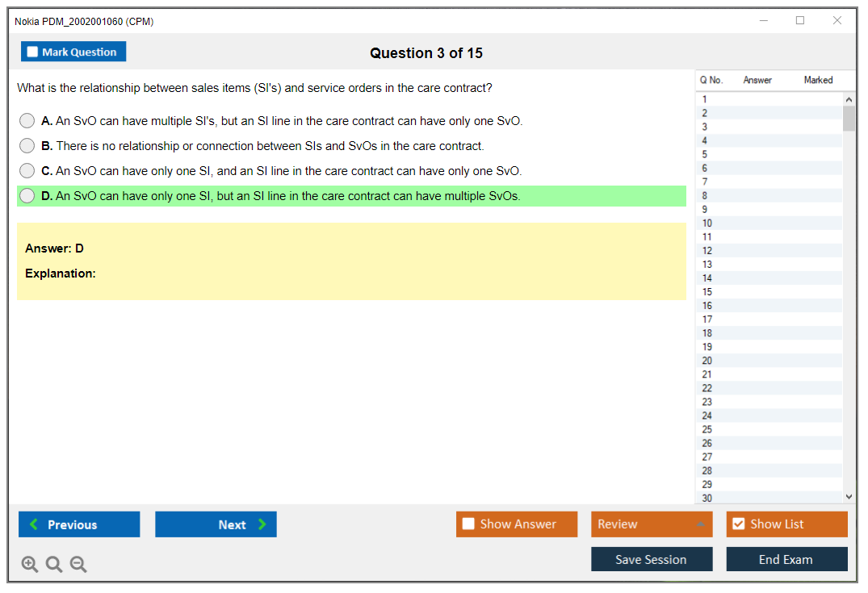Jump to question 15 in list
868x593 pixels.
click(707, 292)
